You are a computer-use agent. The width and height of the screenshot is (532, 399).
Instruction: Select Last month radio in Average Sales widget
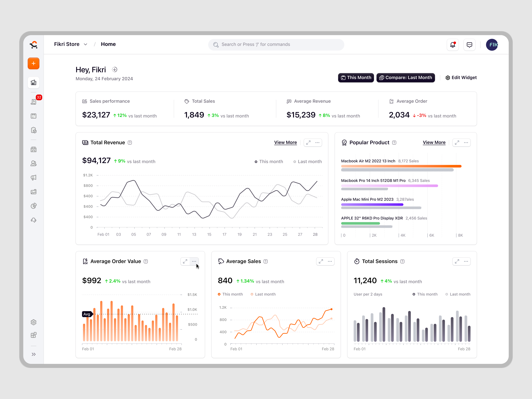[252, 294]
